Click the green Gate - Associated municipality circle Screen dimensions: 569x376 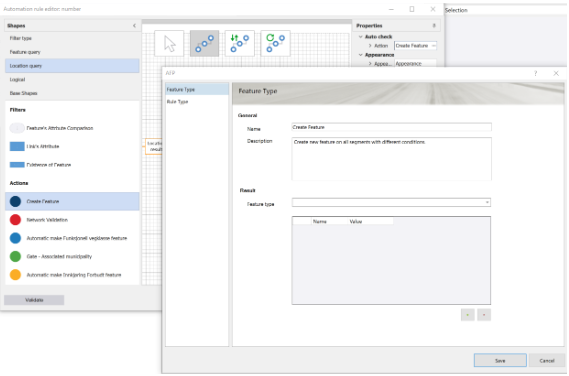pos(15,257)
